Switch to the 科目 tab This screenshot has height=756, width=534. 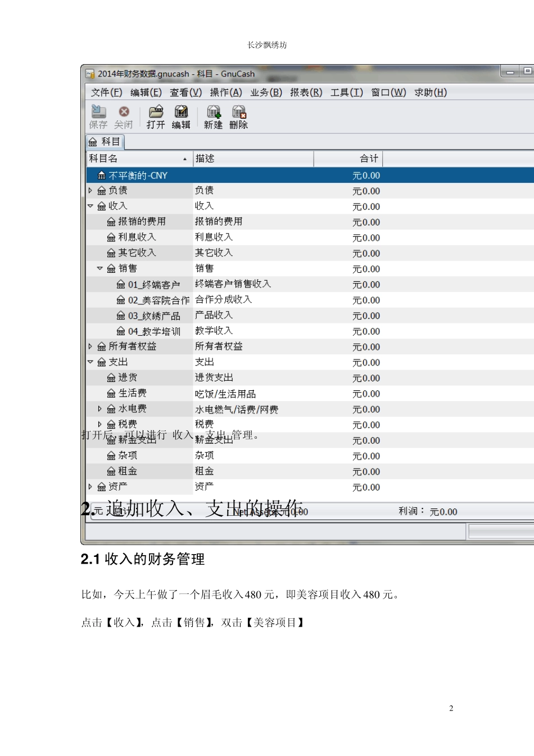pos(105,142)
